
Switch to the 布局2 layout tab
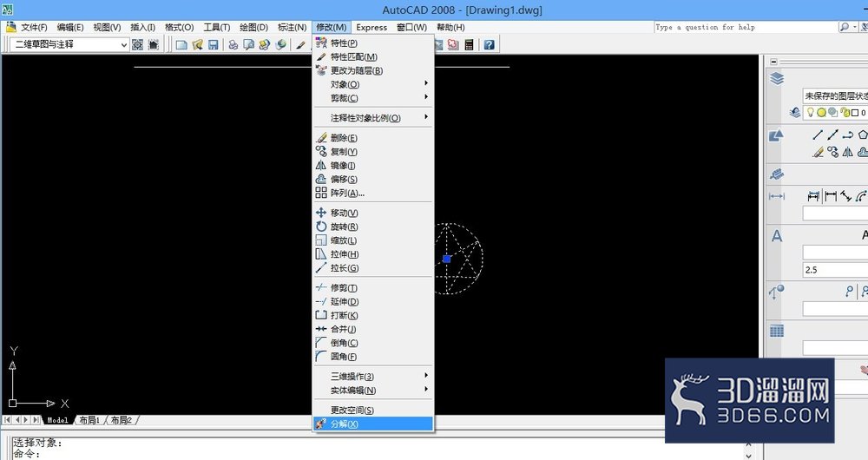122,420
